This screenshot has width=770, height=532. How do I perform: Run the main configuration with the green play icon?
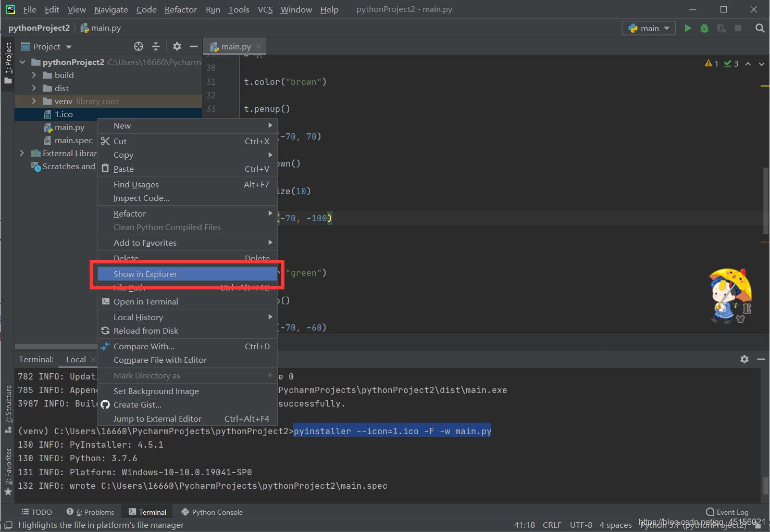(688, 28)
